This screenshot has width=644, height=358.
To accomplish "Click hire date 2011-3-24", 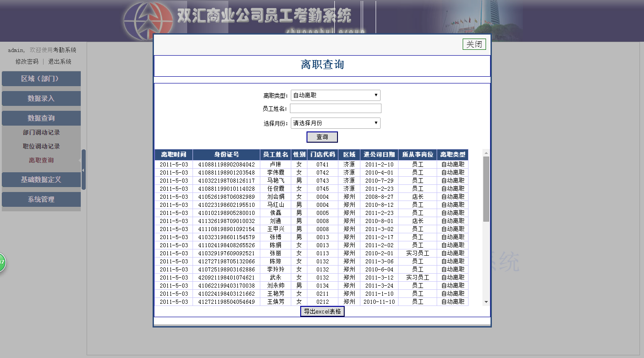I will coord(379,286).
